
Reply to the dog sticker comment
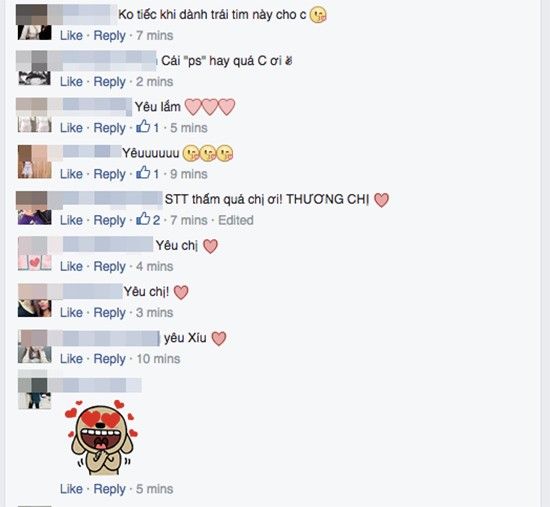109,489
